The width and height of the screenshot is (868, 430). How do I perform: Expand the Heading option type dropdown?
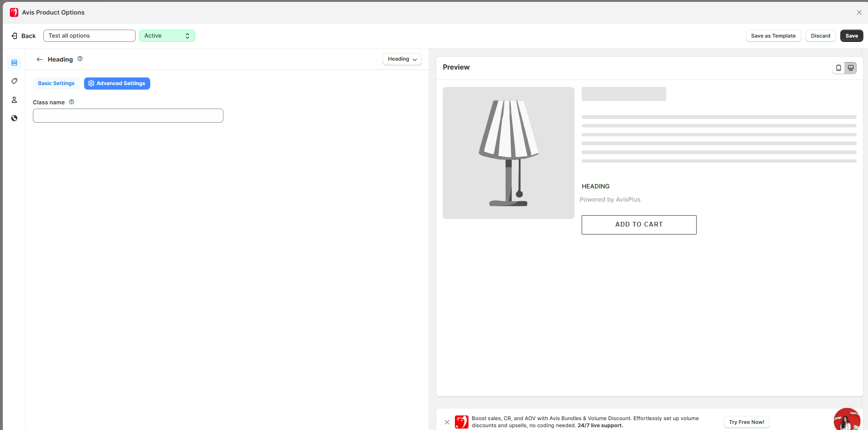pos(402,59)
